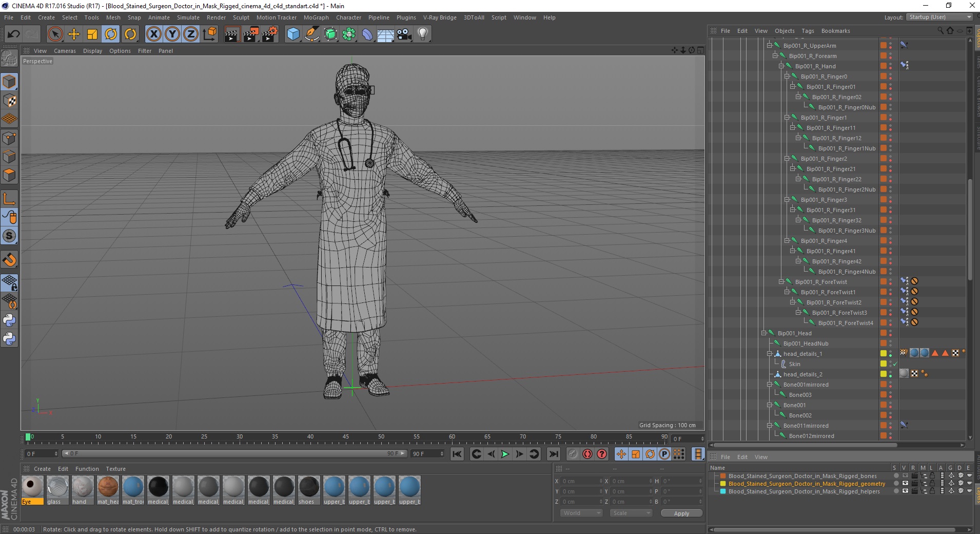
Task: Open the Array modeling objects icon
Action: click(349, 34)
